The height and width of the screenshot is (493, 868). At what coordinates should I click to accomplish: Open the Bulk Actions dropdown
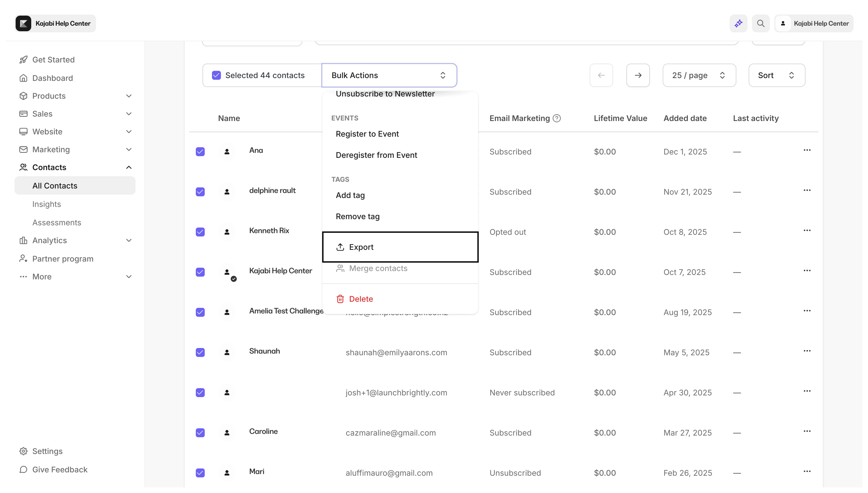pyautogui.click(x=389, y=75)
